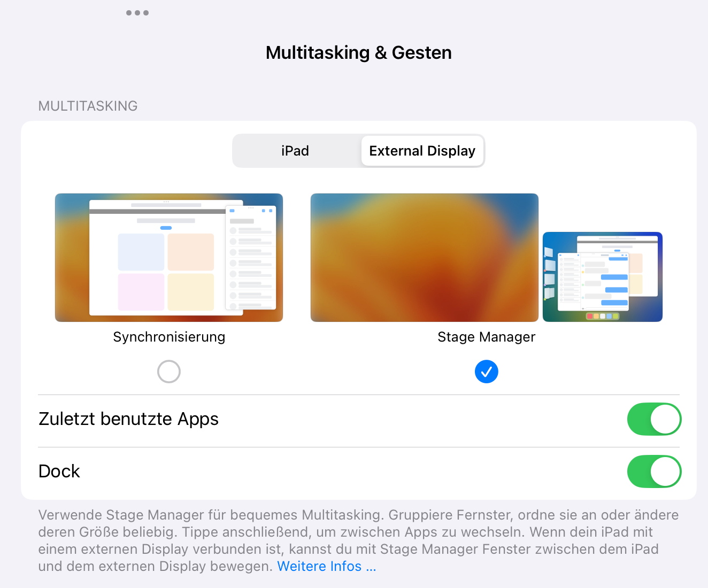This screenshot has width=708, height=588.
Task: Select the External Display tab
Action: pyautogui.click(x=422, y=151)
